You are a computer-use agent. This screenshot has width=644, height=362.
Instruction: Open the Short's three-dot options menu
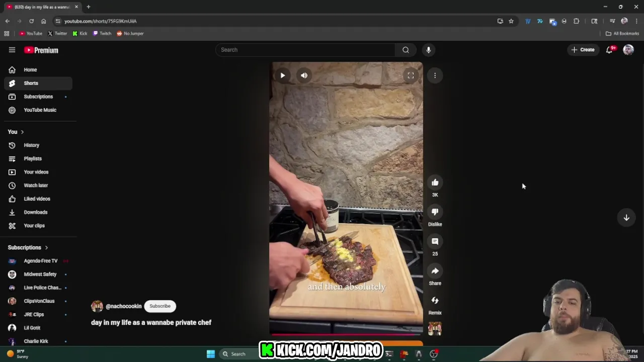[435, 75]
